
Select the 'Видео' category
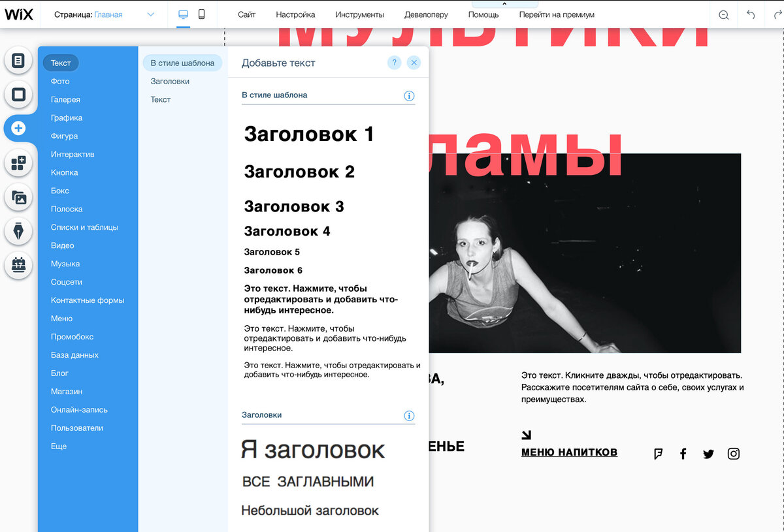62,245
